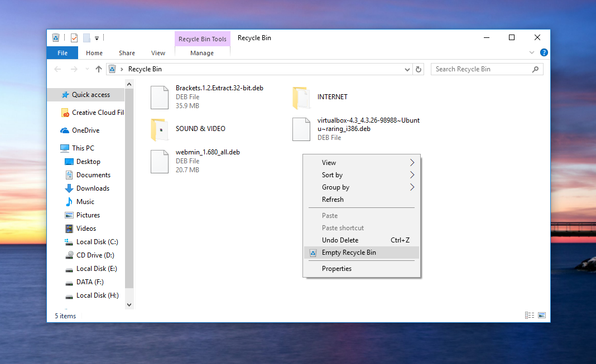The width and height of the screenshot is (596, 364).
Task: Click the navigation pane scrollbar thumb
Action: (x=129, y=188)
